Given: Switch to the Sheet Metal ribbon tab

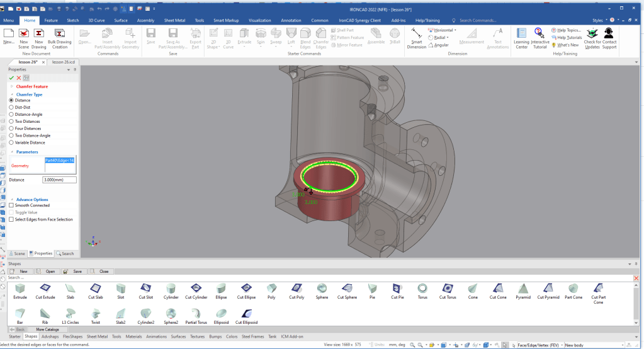Looking at the screenshot, I should [x=175, y=20].
